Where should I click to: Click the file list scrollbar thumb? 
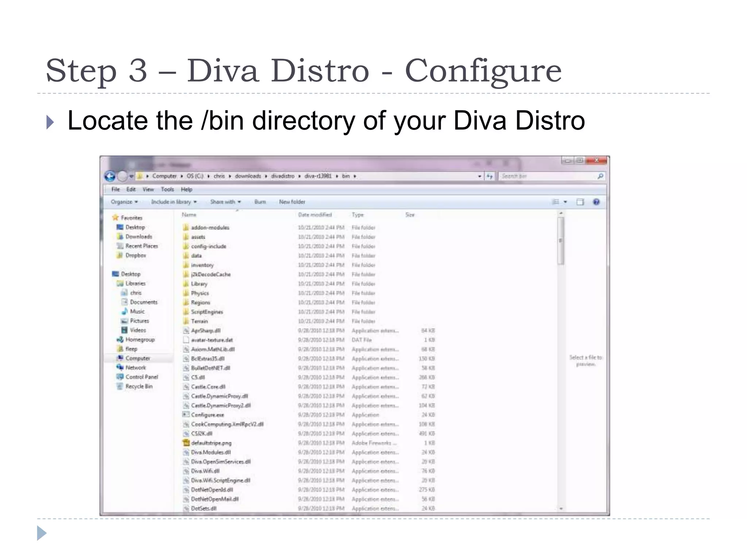point(561,241)
